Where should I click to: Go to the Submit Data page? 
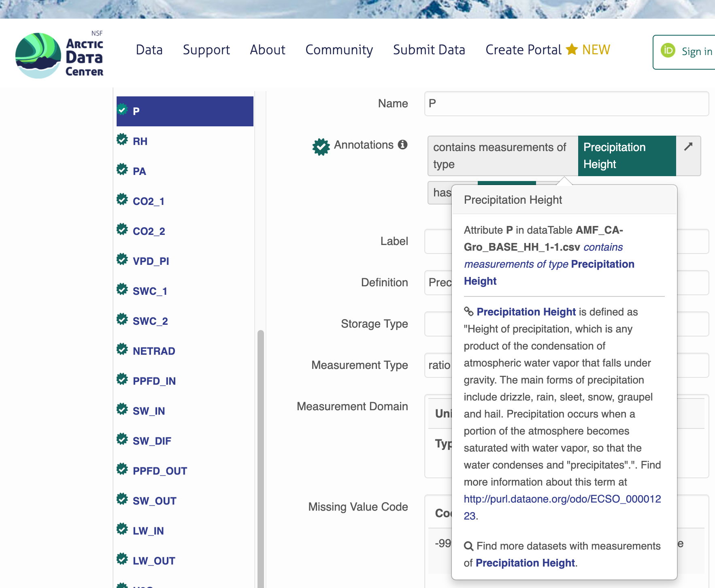pos(429,50)
